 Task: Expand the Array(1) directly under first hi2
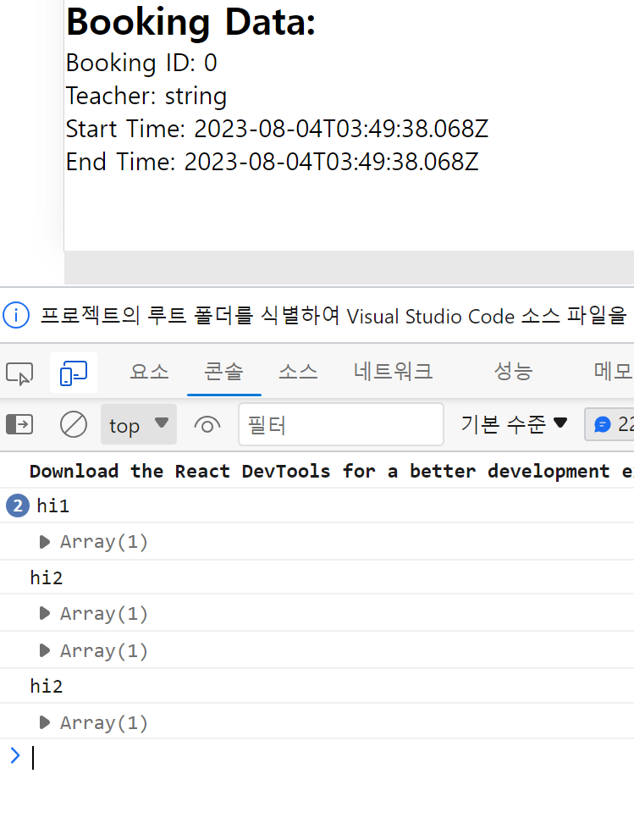[x=45, y=614]
